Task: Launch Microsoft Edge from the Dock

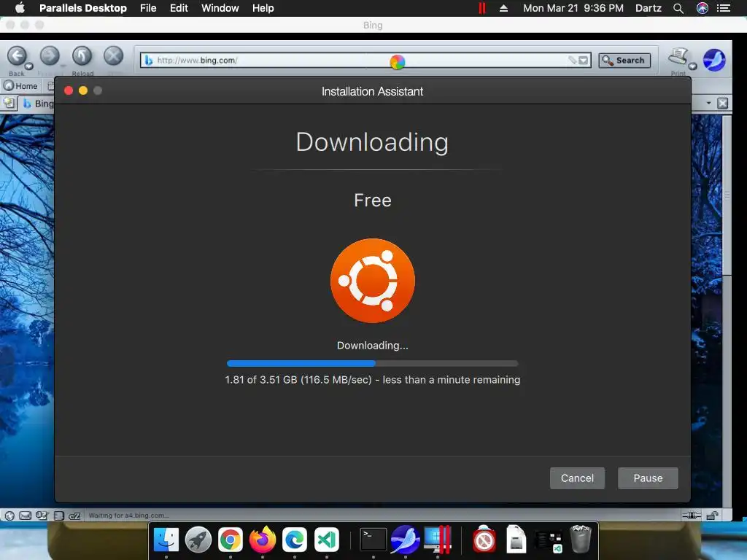Action: (295, 540)
